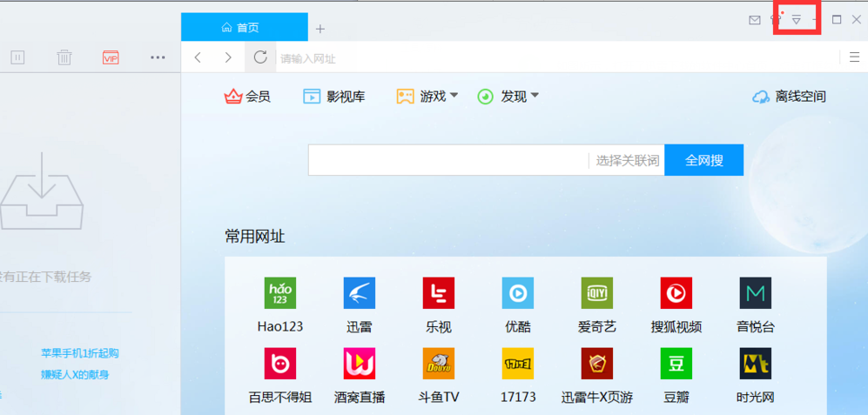Open the 影视库 menu item
868x415 pixels.
click(333, 97)
